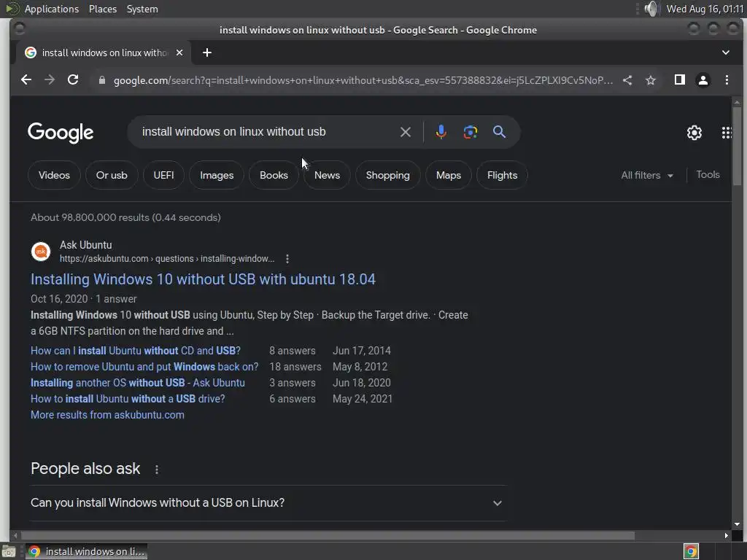Open the Chrome profile avatar icon
This screenshot has height=560, width=747.
pos(703,80)
